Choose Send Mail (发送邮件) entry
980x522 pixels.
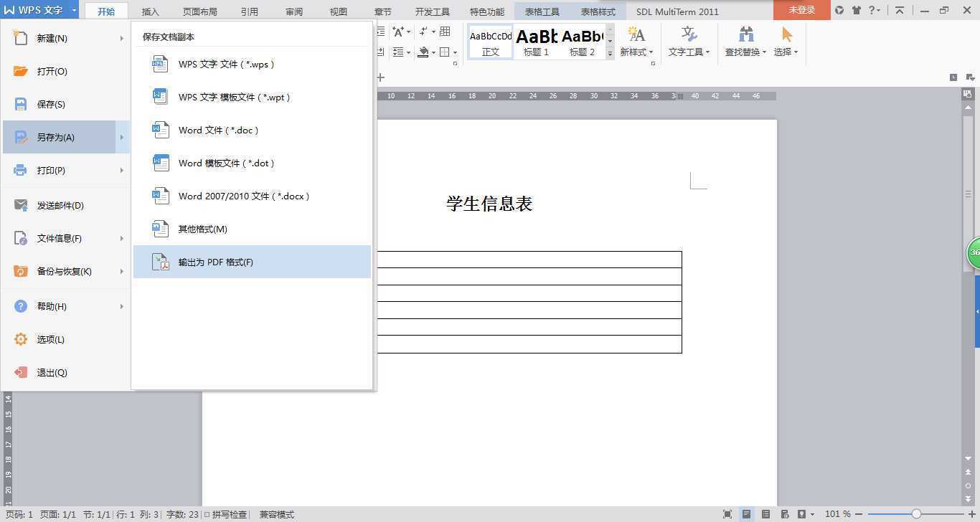coord(66,205)
